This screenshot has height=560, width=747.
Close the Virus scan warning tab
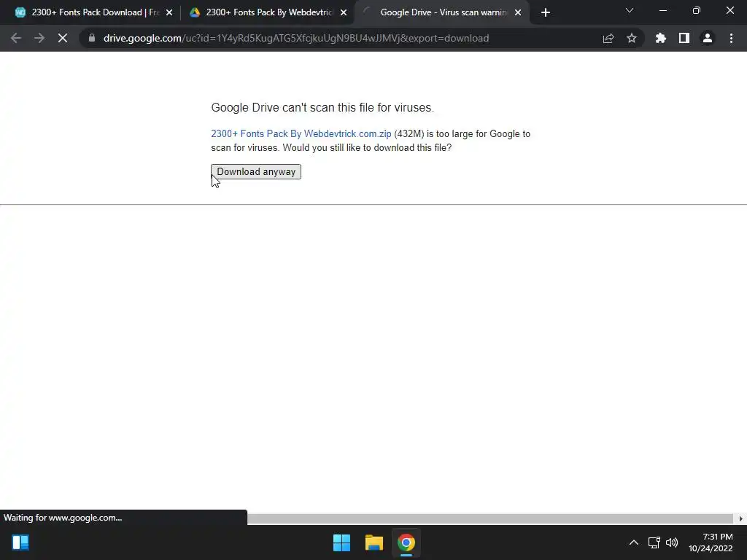518,12
